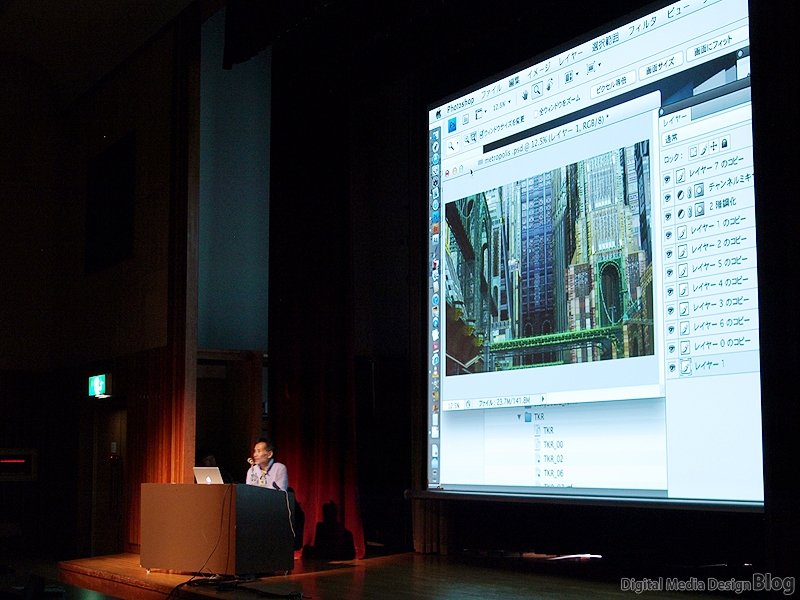Check the 全ウィンドウをズーム checkbox
The height and width of the screenshot is (600, 800).
click(536, 113)
